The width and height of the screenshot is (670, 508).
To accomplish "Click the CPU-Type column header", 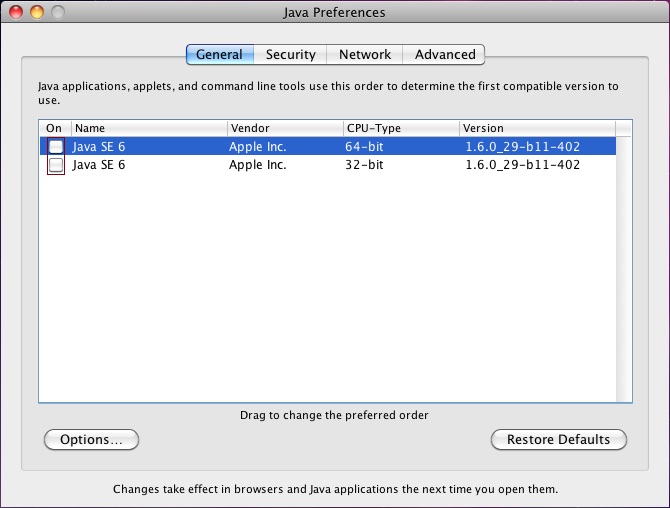I will point(400,128).
